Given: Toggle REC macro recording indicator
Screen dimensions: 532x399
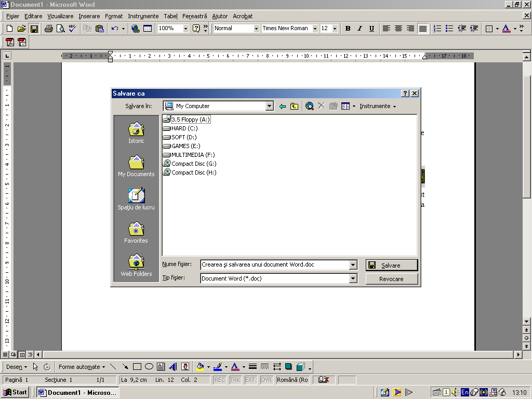Looking at the screenshot, I should pos(220,380).
